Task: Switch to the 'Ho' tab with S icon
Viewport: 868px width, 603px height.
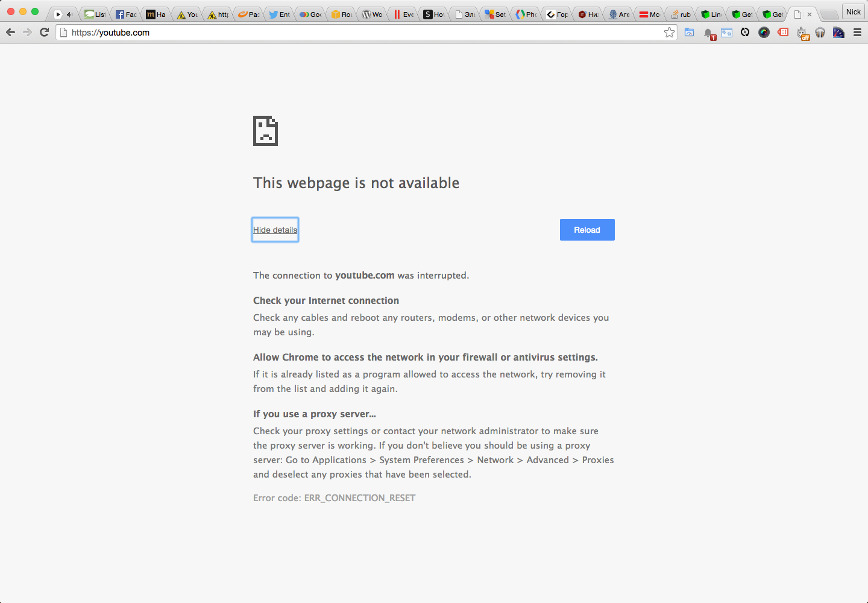Action: point(433,14)
